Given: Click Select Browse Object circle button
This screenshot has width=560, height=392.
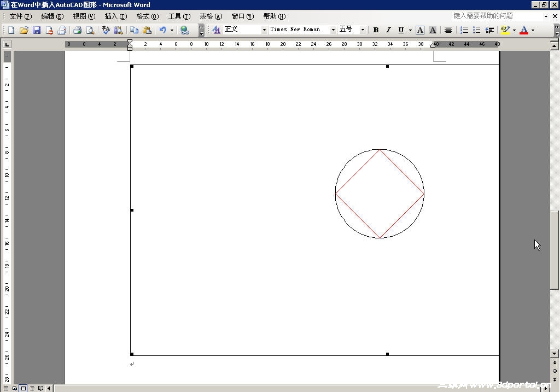Looking at the screenshot, I should pos(555,371).
